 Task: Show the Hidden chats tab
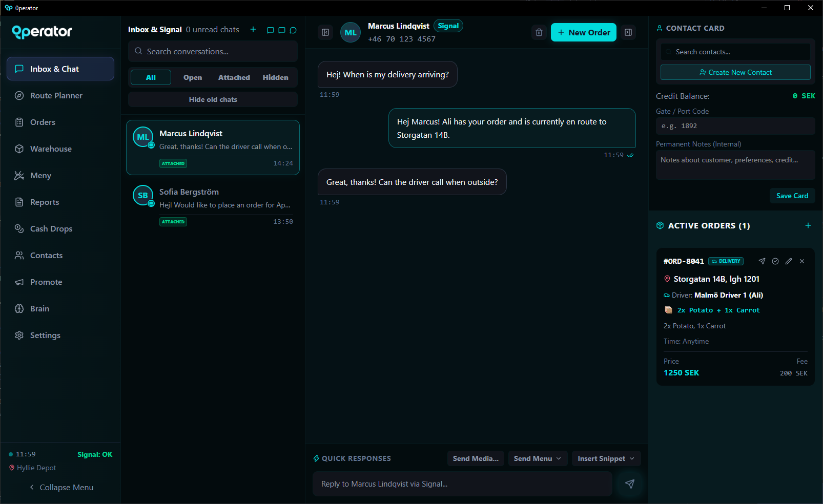pyautogui.click(x=276, y=77)
